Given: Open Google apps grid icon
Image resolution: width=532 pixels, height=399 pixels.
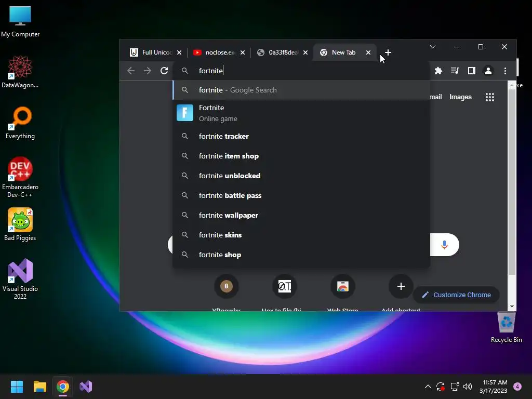Looking at the screenshot, I should pyautogui.click(x=489, y=97).
